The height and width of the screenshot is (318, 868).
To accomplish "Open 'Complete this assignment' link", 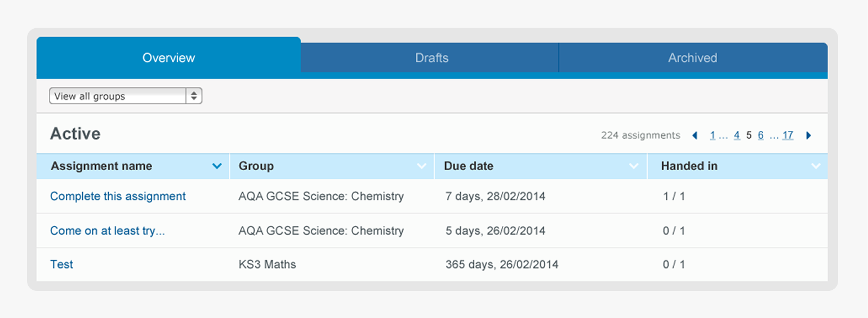I will tap(118, 196).
